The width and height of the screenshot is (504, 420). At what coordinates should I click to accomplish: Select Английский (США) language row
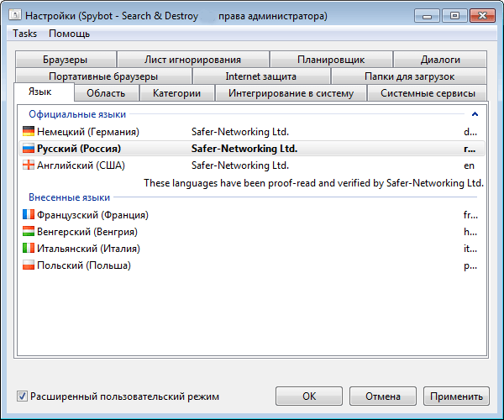point(252,165)
